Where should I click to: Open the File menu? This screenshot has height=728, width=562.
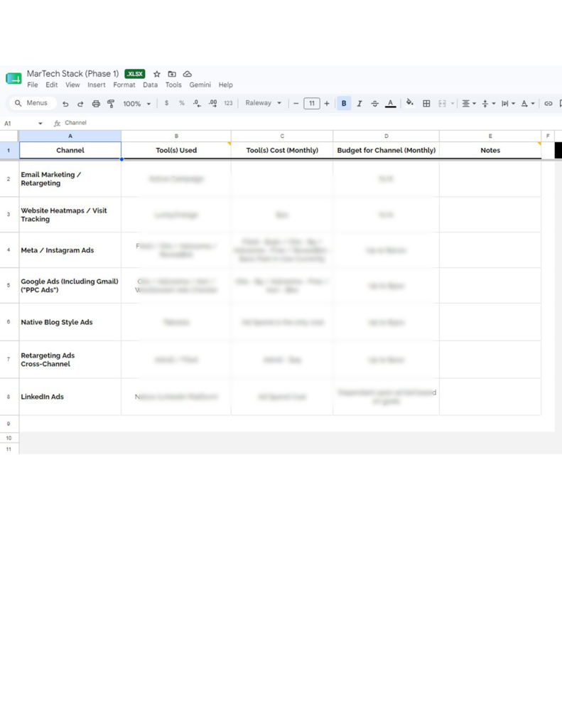coord(33,85)
